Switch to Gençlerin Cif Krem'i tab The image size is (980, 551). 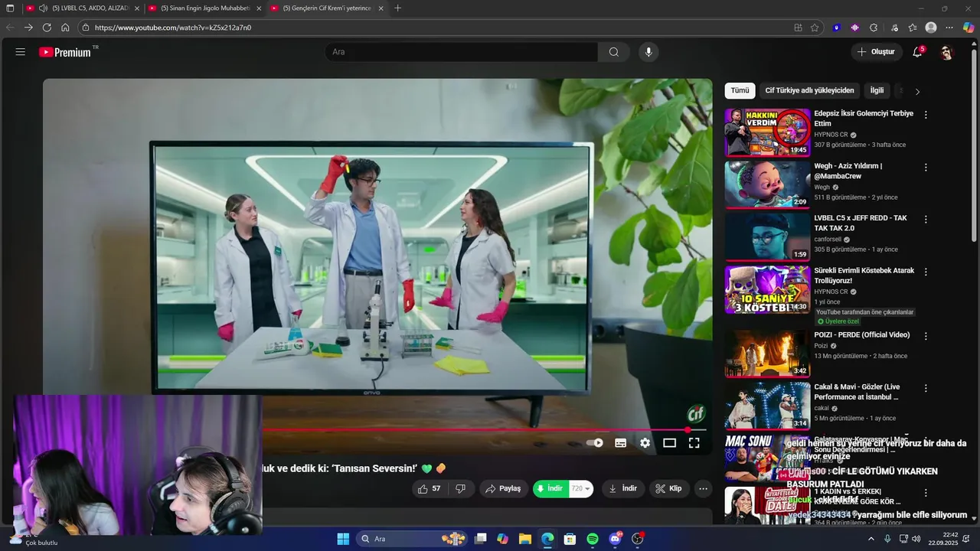[x=327, y=8]
